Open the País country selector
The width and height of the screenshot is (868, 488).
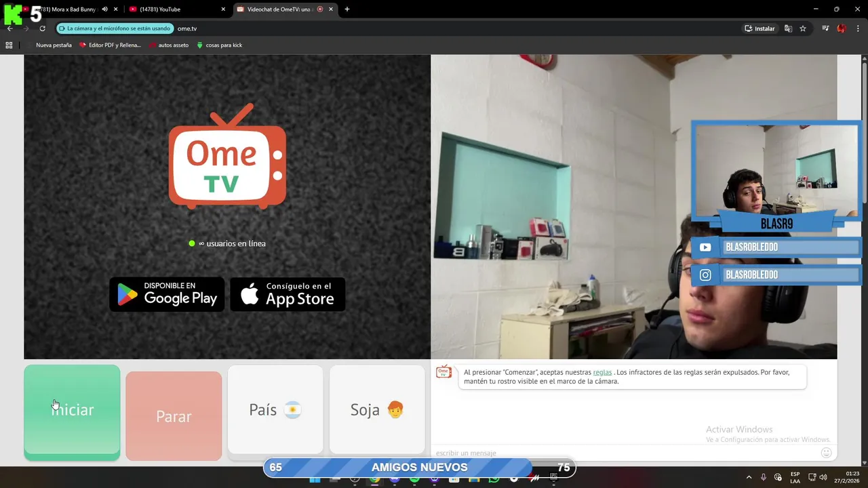[x=275, y=410]
